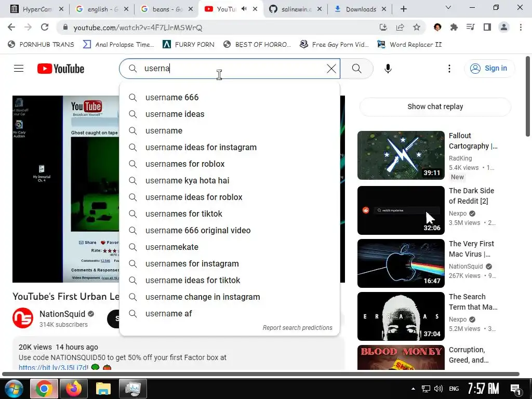
Task: Click Show chat replay button
Action: pos(435,107)
